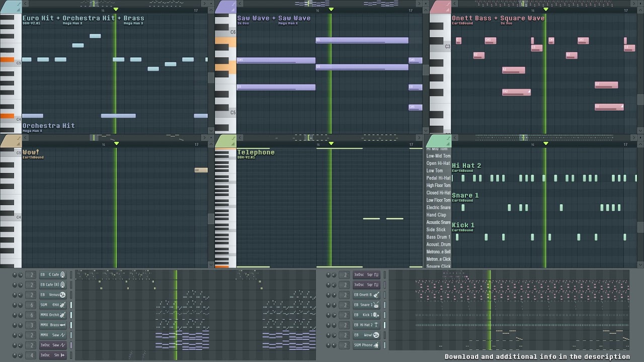Open the Hi Hat 2 drum roll corner menu
This screenshot has height=362, width=644.
point(440,141)
